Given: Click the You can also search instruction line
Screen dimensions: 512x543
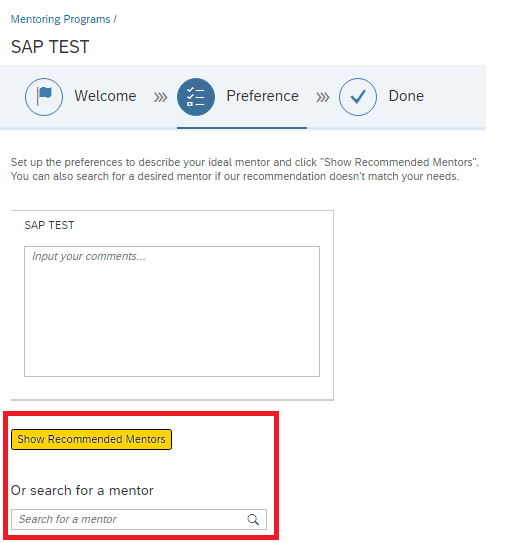Looking at the screenshot, I should click(235, 176).
